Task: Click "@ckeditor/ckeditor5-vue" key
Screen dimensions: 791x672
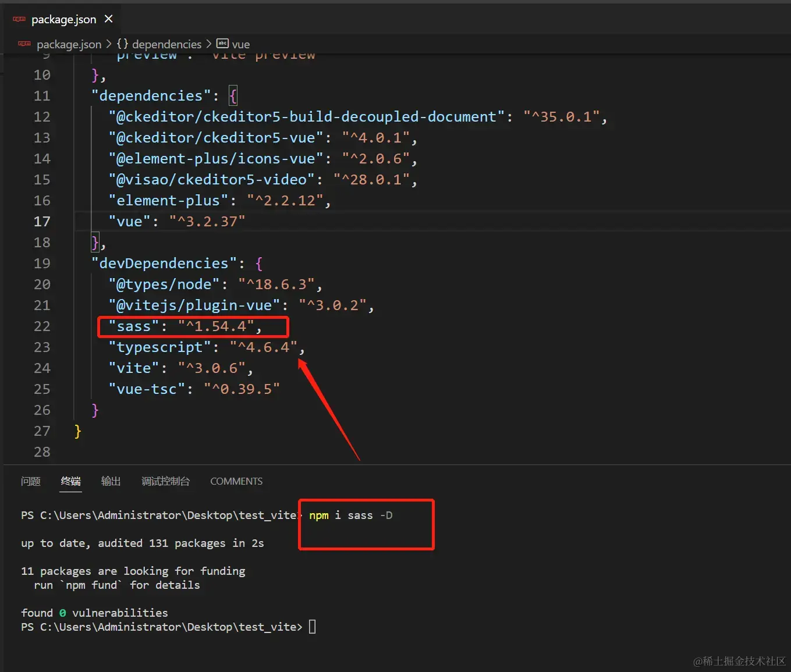Action: pyautogui.click(x=216, y=138)
